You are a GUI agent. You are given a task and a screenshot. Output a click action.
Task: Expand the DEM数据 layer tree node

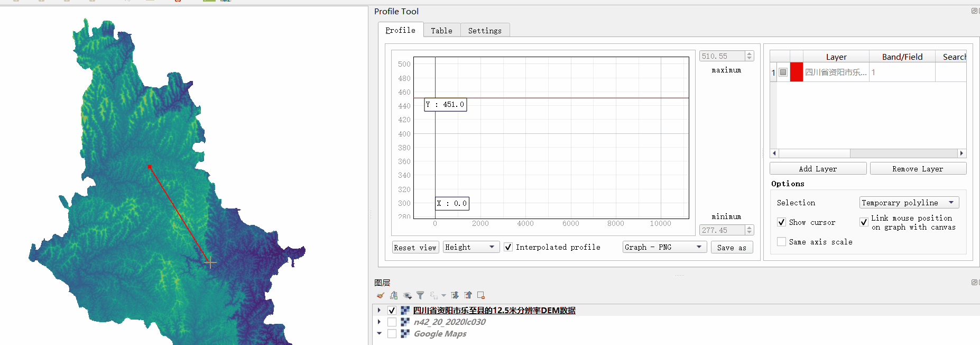click(379, 310)
